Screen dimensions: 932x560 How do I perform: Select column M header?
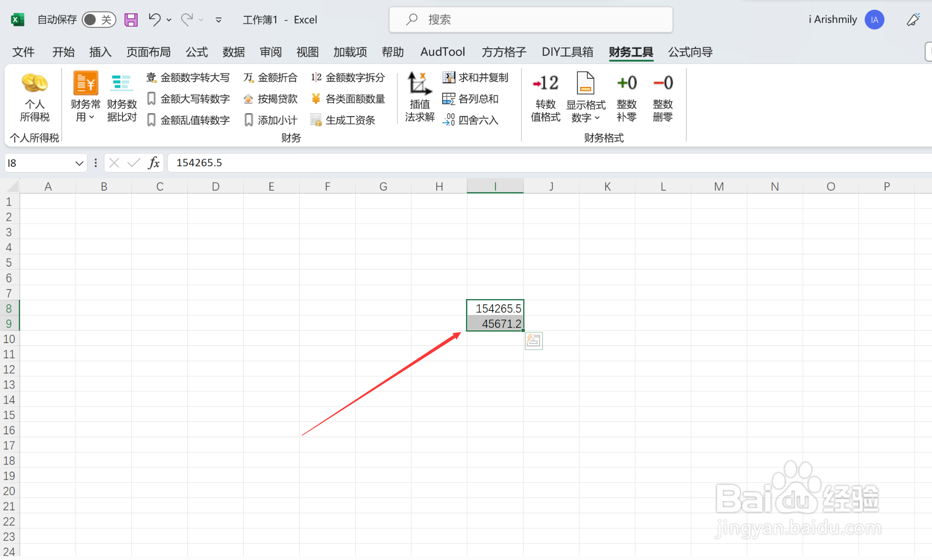(x=719, y=186)
